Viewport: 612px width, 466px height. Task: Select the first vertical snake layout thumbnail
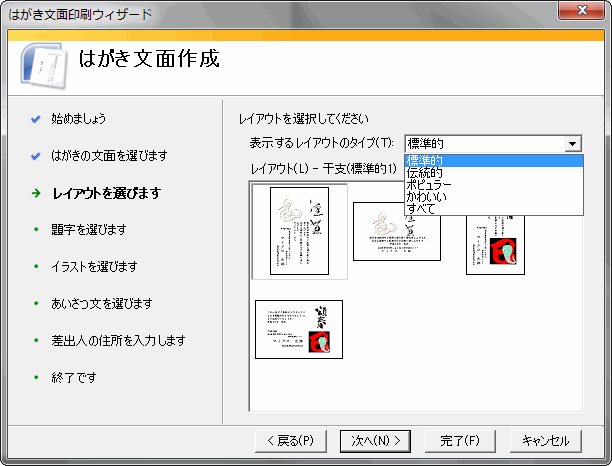299,231
